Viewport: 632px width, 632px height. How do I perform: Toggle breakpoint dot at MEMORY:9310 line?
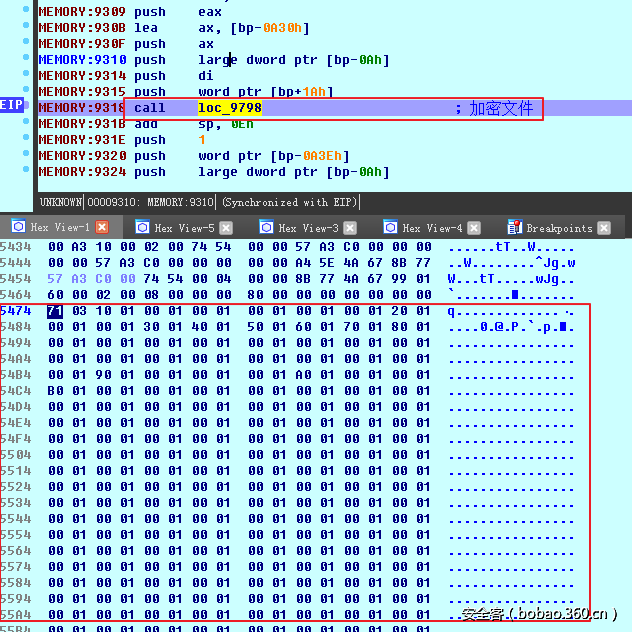coord(27,60)
